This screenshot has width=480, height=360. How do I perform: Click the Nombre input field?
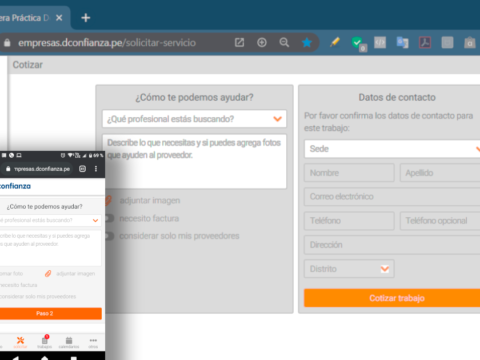(349, 173)
